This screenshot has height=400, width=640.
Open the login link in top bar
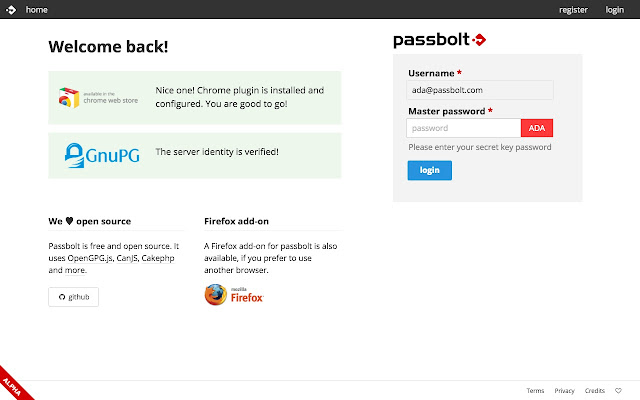click(614, 10)
